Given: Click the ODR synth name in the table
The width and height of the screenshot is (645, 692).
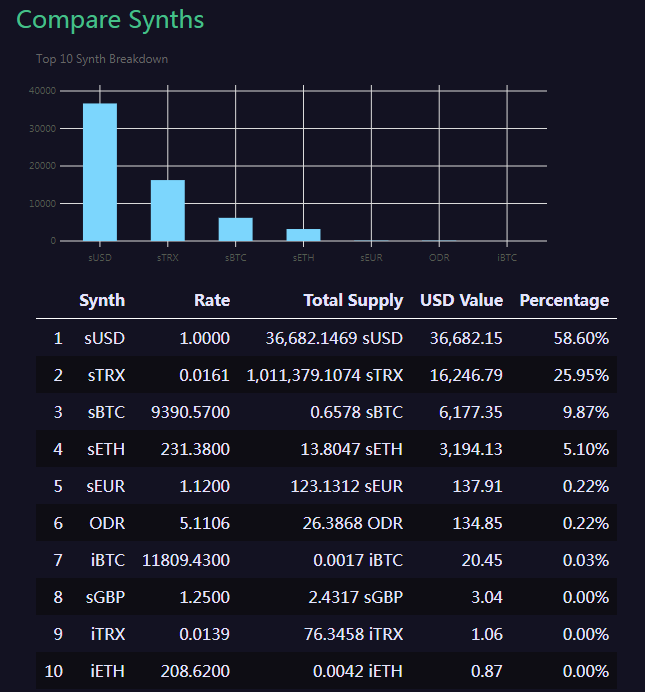Looking at the screenshot, I should pyautogui.click(x=107, y=523).
